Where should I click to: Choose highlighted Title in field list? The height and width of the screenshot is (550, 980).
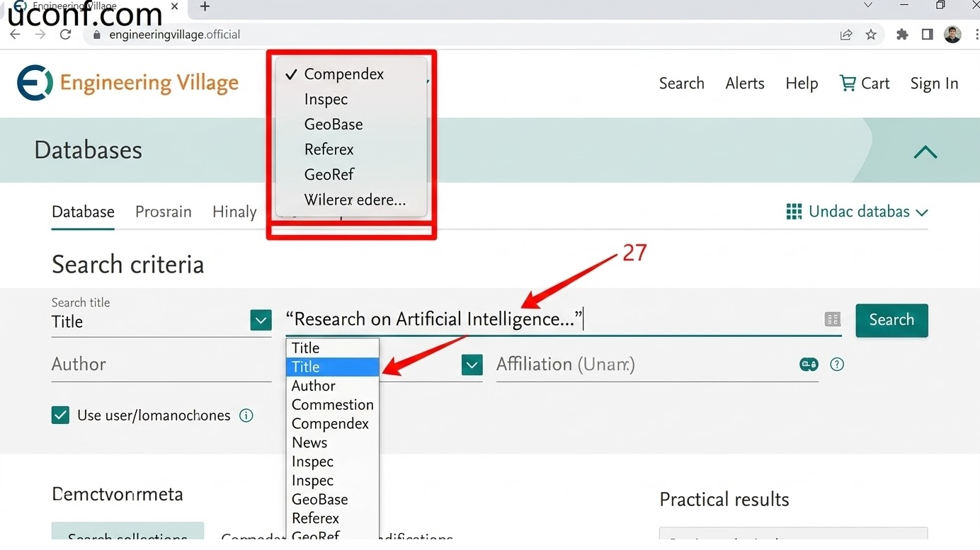(x=332, y=367)
